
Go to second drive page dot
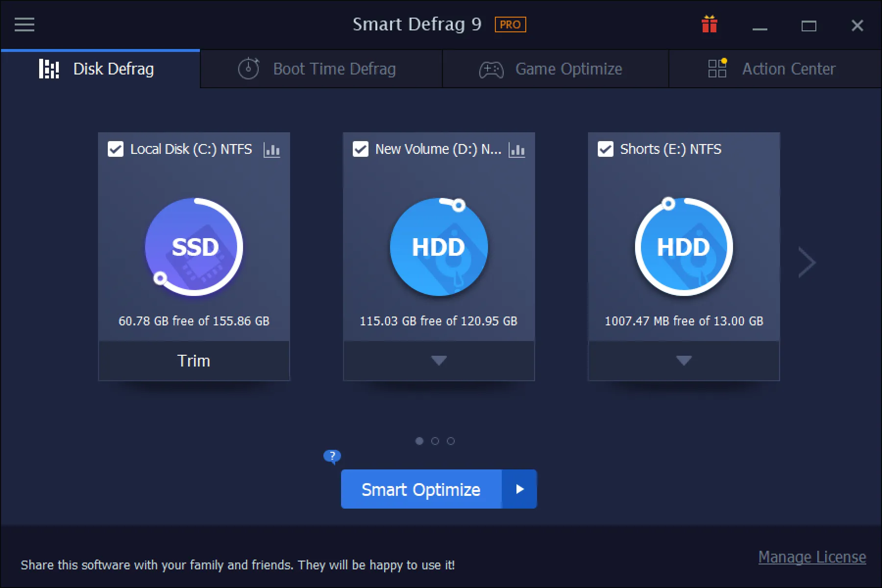click(435, 441)
